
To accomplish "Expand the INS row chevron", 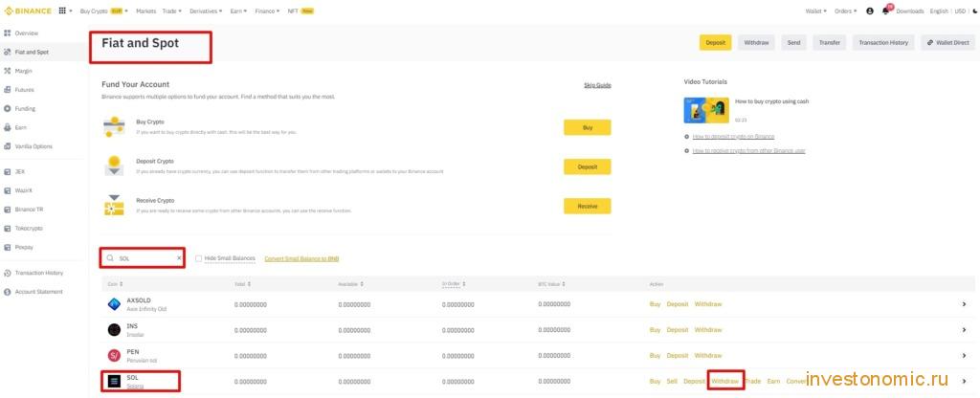I will click(x=965, y=330).
